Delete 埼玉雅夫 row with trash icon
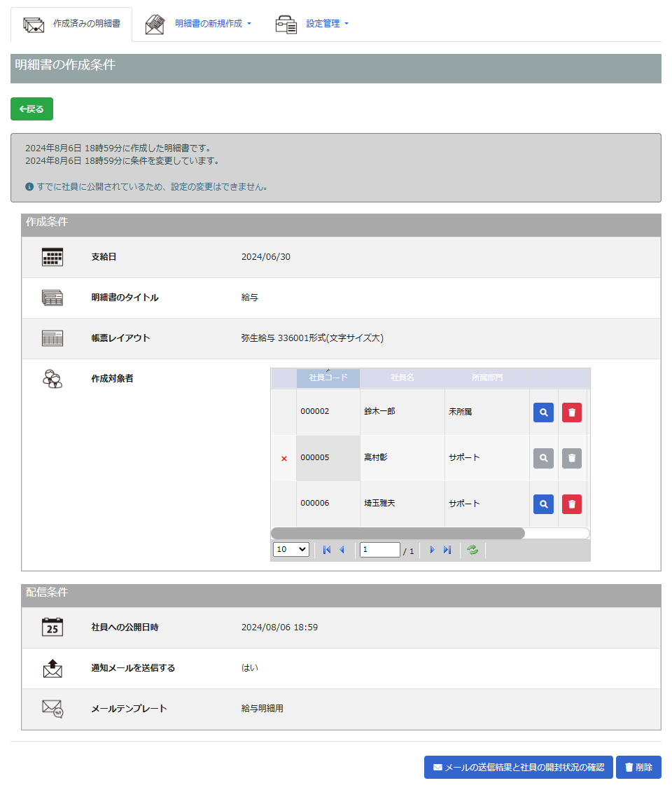The height and width of the screenshot is (790, 672). coord(571,504)
